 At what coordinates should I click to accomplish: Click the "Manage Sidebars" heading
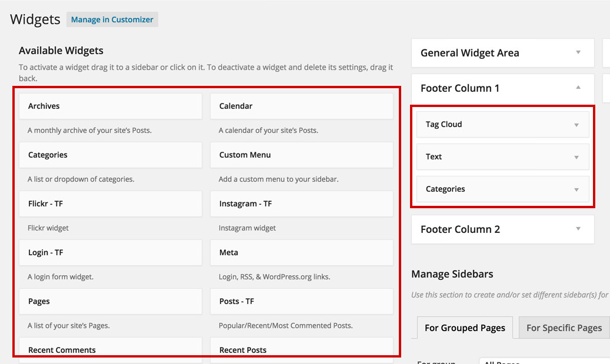[452, 274]
